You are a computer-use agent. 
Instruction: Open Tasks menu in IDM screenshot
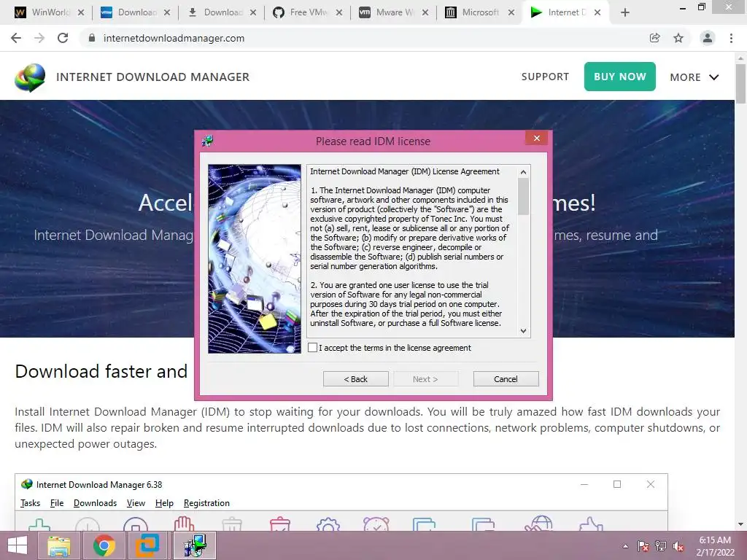(x=30, y=503)
